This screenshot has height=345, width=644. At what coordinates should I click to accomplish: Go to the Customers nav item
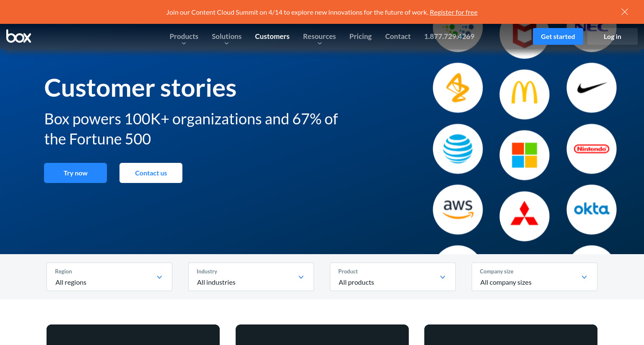[272, 36]
